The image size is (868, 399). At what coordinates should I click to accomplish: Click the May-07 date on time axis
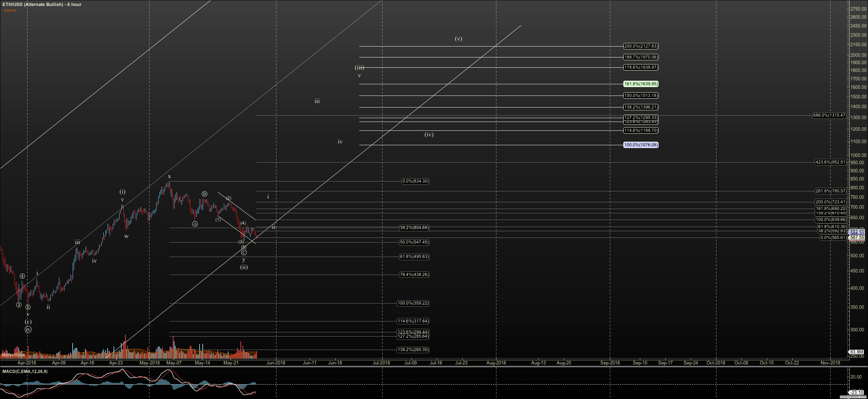coord(174,363)
